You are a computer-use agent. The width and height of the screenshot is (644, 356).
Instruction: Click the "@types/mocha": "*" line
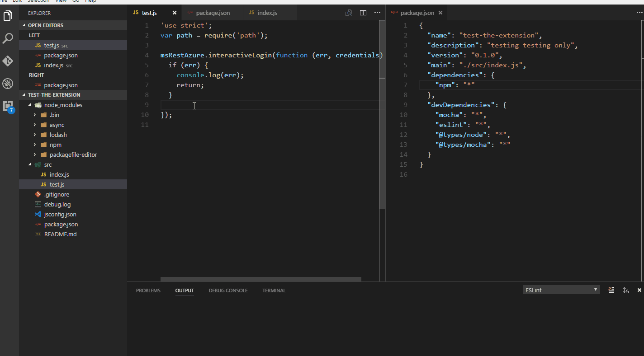click(x=473, y=145)
